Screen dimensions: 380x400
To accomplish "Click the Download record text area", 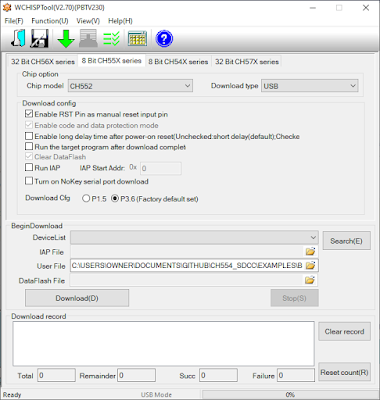I will coord(163,344).
